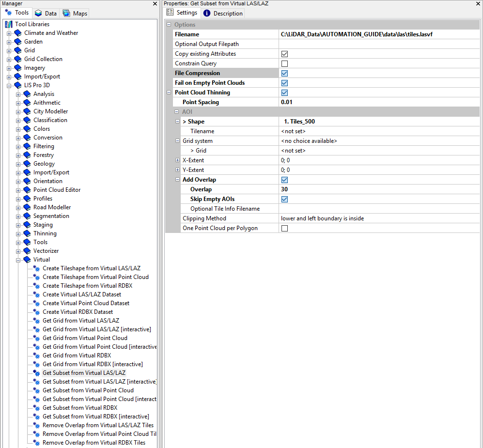483x448 pixels.
Task: Disable the Point Cloud Thinning checkbox
Action: coord(285,93)
